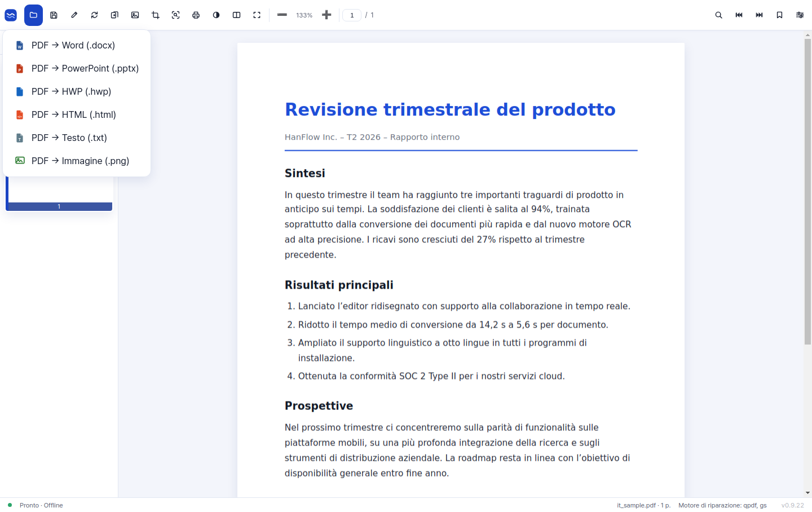Select page 1 thumbnail in sidebar
This screenshot has height=512, width=812.
59,193
